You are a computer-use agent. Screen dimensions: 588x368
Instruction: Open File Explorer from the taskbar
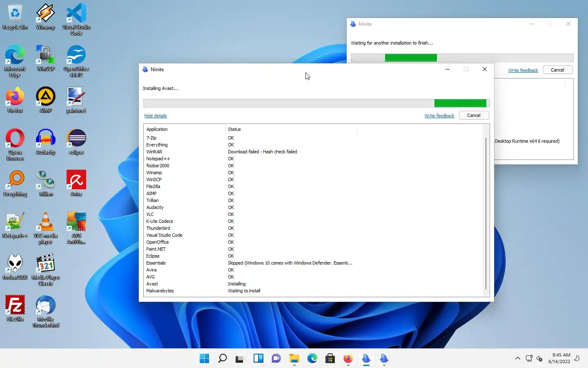(294, 359)
